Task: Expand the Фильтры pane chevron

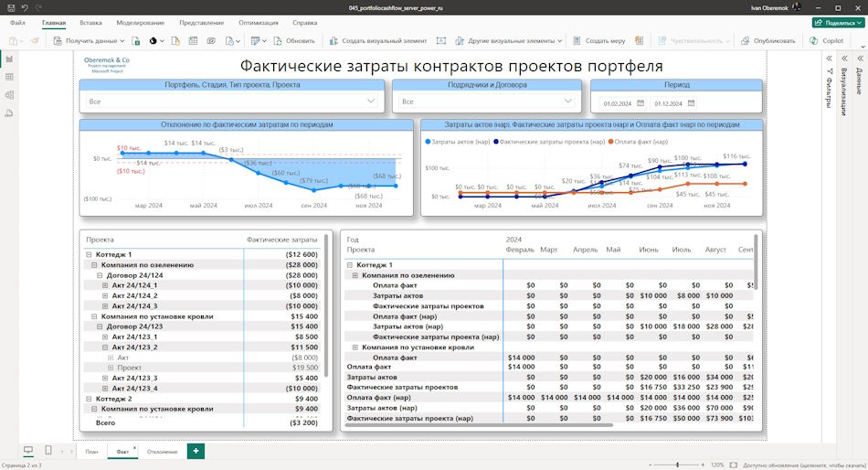Action: coord(829,59)
